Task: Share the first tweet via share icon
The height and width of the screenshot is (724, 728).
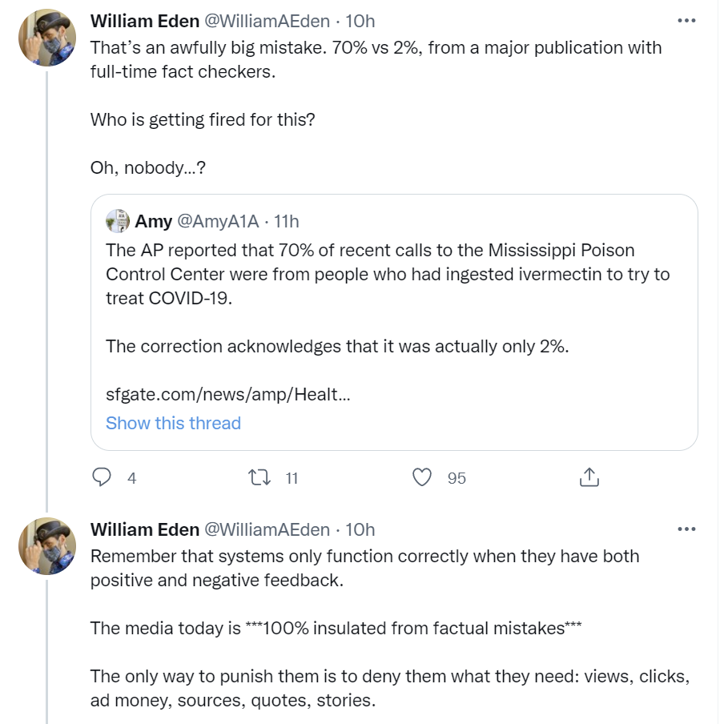Action: (589, 477)
